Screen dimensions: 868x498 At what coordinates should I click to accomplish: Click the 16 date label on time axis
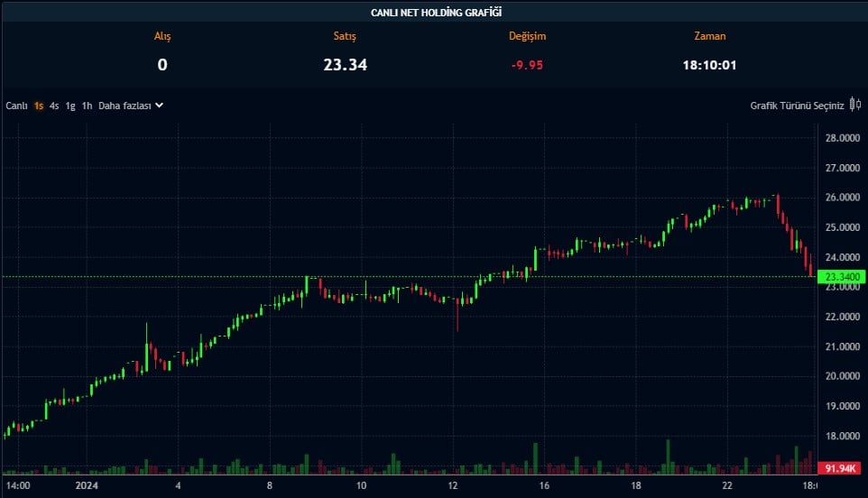(544, 485)
